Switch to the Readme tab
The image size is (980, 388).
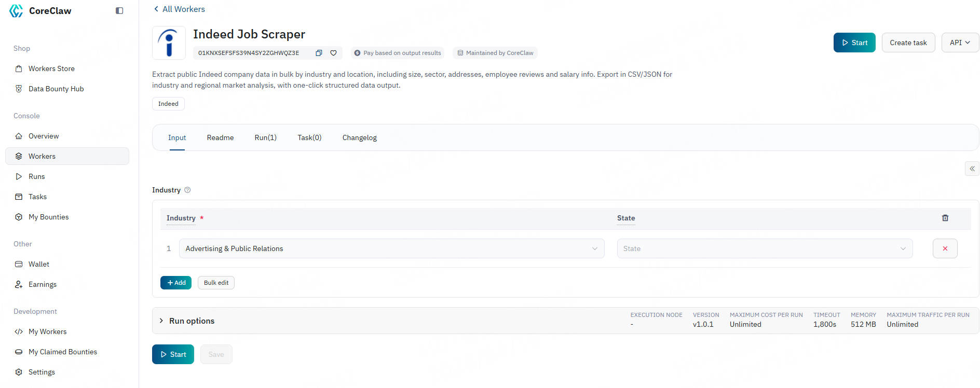click(220, 137)
